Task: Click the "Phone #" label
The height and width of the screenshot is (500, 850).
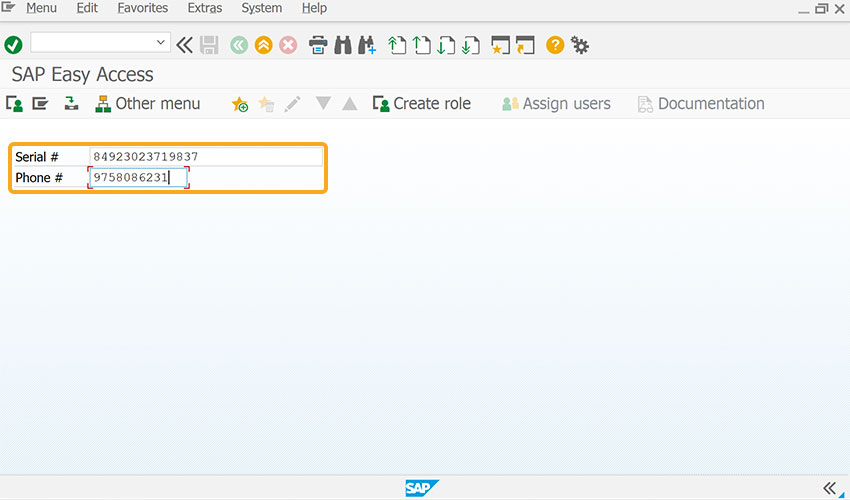Action: [39, 177]
